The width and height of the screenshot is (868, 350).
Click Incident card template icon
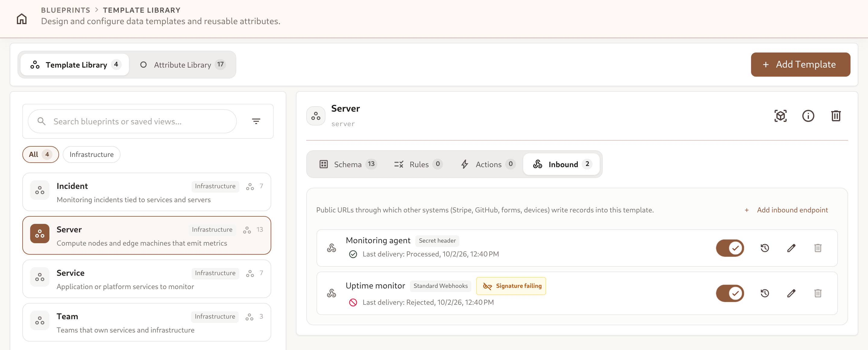click(40, 190)
